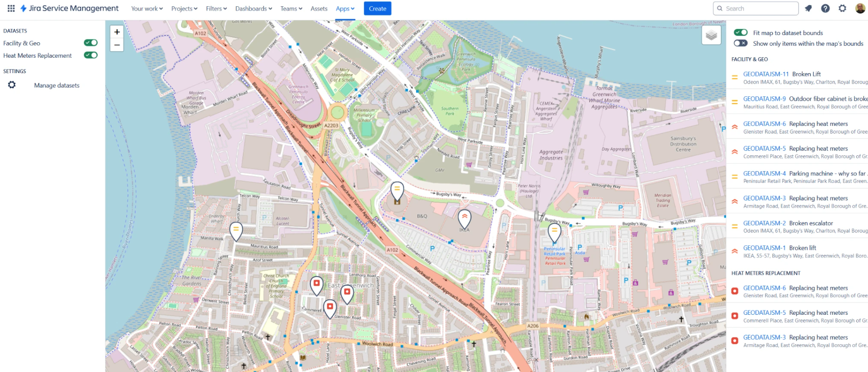Expand the Teams dropdown
Image resolution: width=868 pixels, height=372 pixels.
click(x=291, y=9)
